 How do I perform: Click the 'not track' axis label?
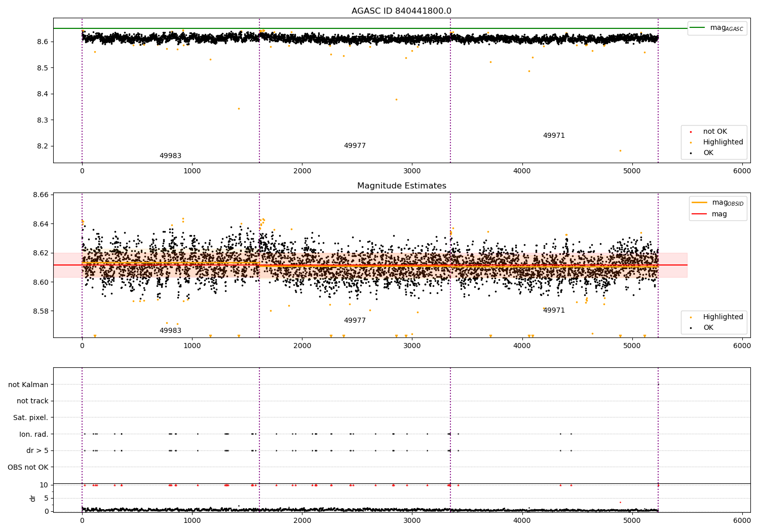click(32, 401)
